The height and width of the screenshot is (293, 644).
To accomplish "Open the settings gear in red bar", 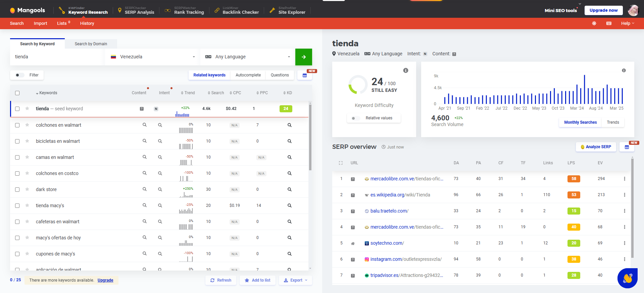I will tap(594, 23).
